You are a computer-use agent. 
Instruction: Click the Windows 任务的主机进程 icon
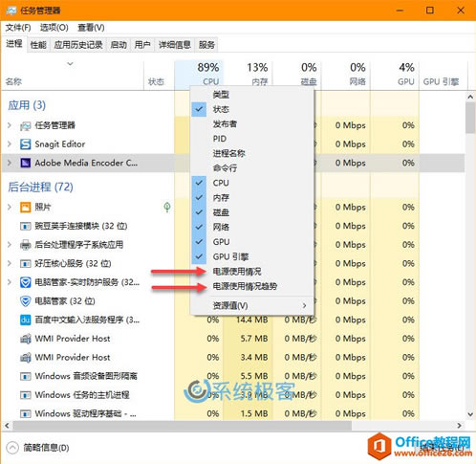pyautogui.click(x=25, y=395)
